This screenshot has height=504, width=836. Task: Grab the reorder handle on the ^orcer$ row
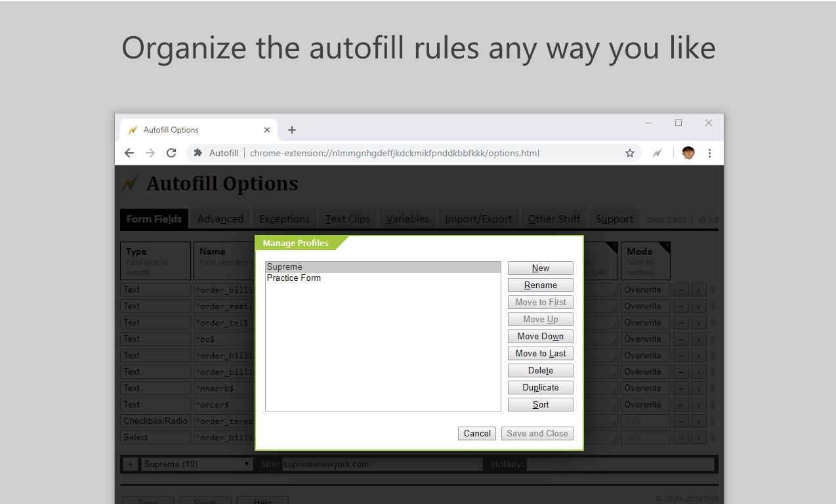pos(713,405)
